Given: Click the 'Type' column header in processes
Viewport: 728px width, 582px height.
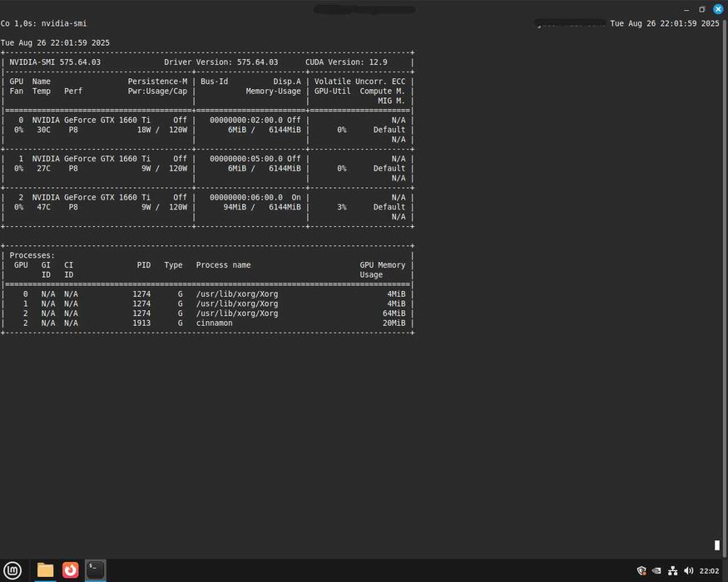Looking at the screenshot, I should click(x=173, y=265).
